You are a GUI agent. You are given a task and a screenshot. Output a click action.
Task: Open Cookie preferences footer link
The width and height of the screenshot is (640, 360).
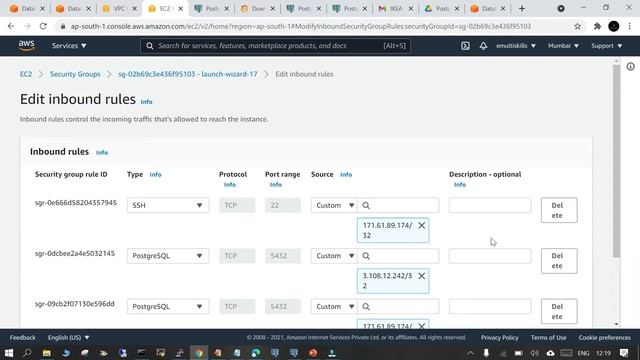click(604, 338)
